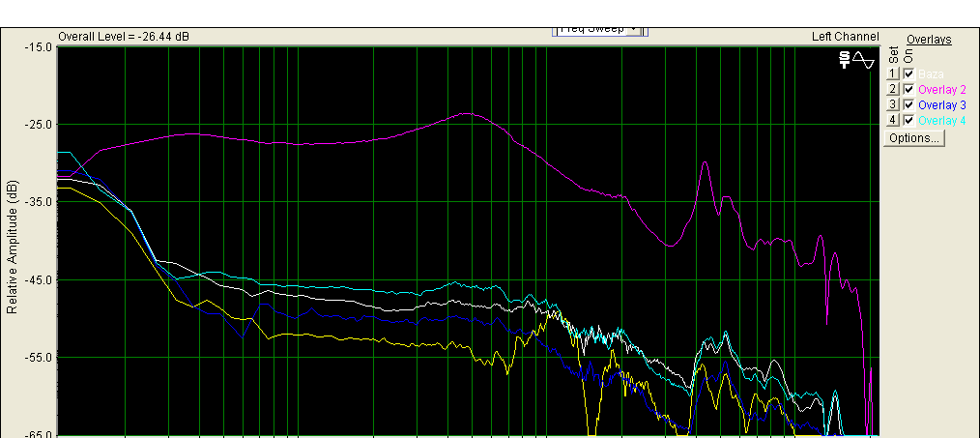Hide Overlay 4 via its checkbox

(x=908, y=120)
